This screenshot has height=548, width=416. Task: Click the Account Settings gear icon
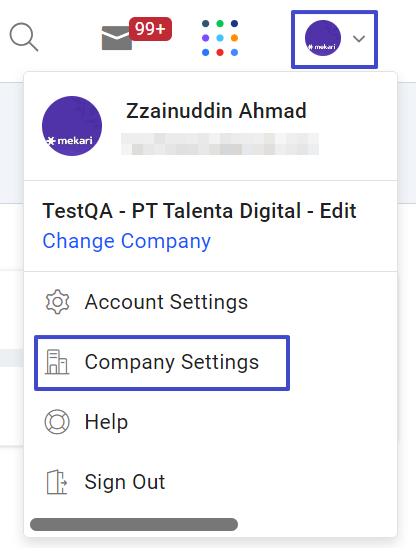[57, 302]
